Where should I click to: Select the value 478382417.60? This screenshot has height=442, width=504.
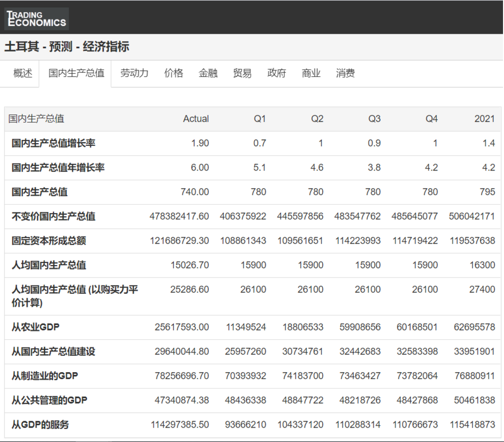179,217
